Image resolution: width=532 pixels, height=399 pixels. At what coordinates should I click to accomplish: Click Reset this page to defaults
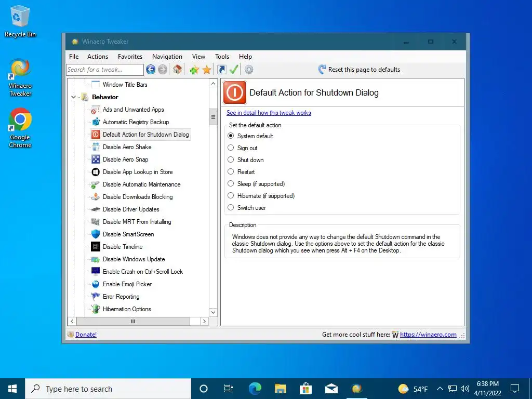[359, 70]
